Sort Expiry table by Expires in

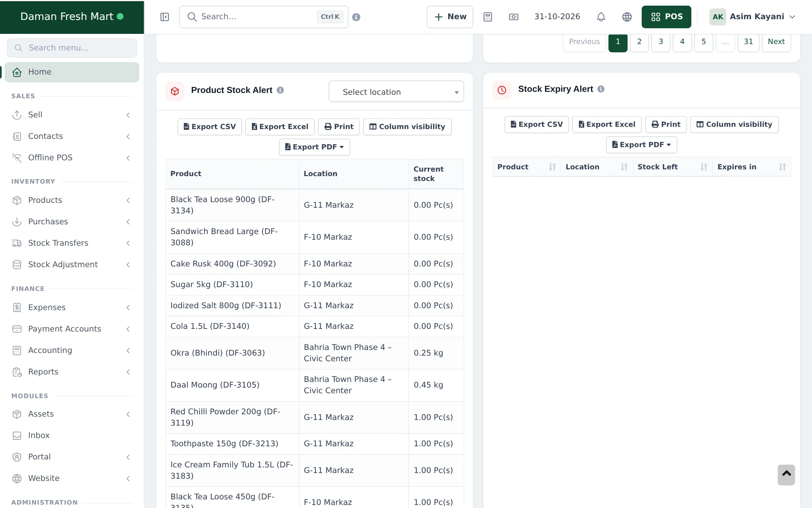point(751,167)
